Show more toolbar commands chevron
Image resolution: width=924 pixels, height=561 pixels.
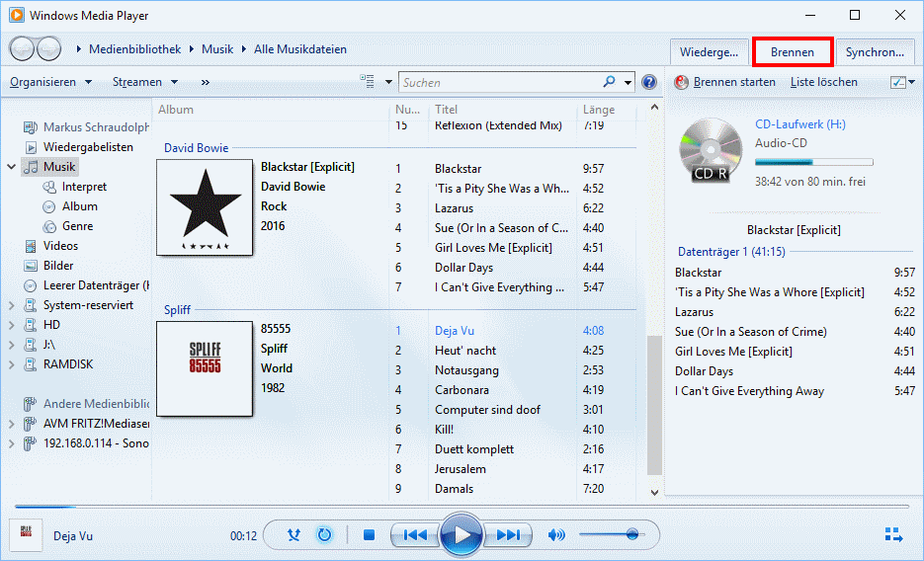[x=206, y=82]
